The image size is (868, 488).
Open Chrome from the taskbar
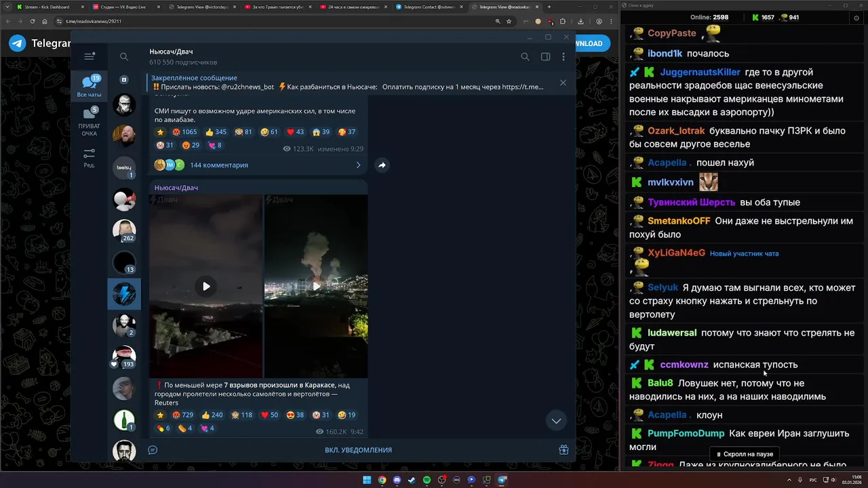[x=382, y=480]
